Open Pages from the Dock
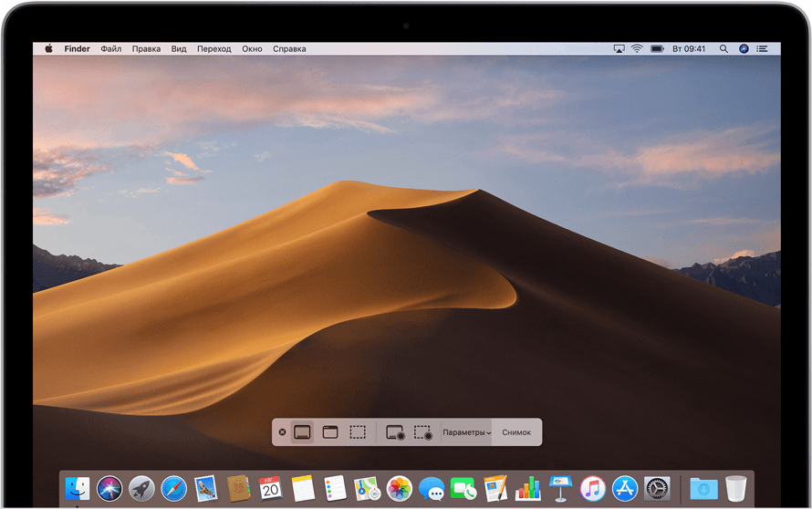 495,488
